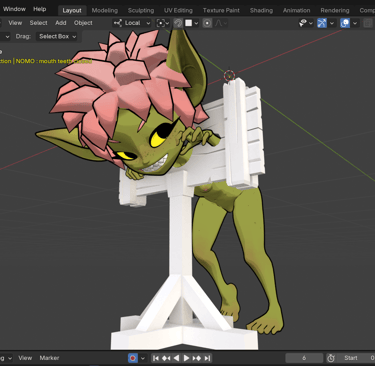
Task: Open the Help menu
Action: [x=39, y=9]
